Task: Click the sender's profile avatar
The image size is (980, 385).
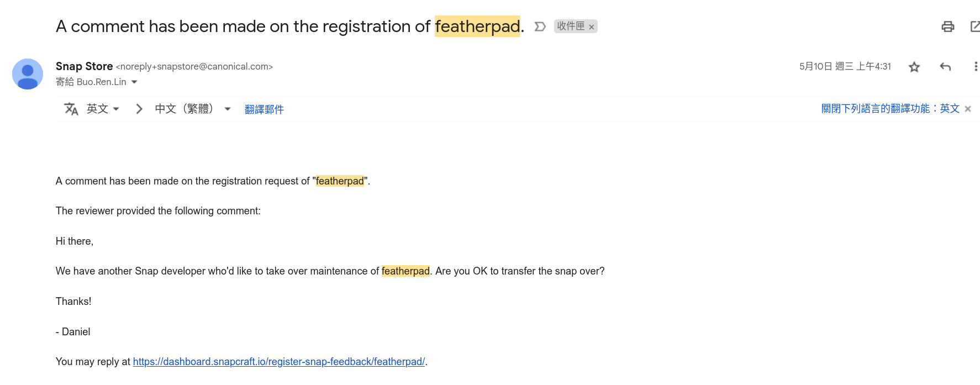Action: [x=28, y=74]
